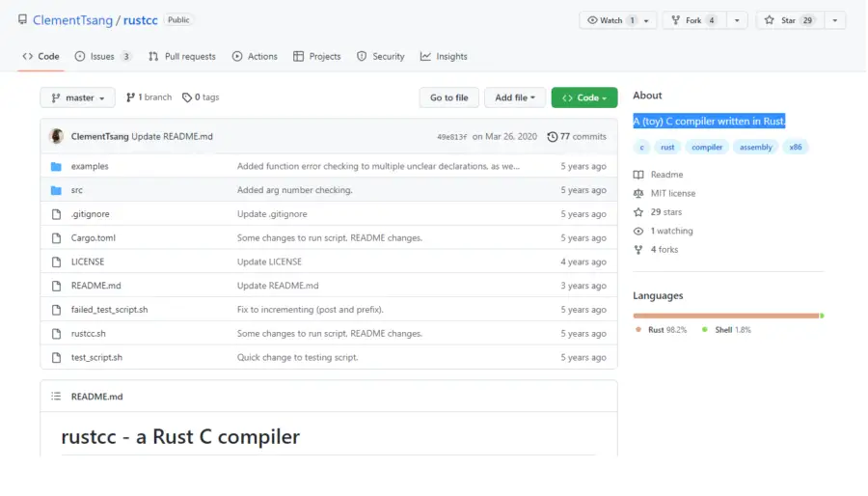868x496 pixels.
Task: Open the green Code dropdown
Action: click(583, 97)
